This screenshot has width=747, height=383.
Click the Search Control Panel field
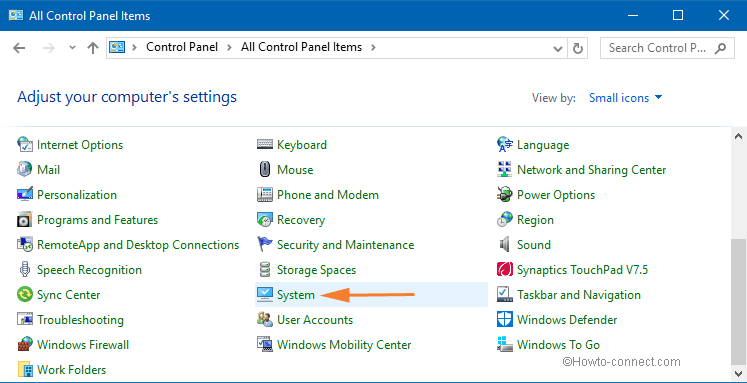pyautogui.click(x=667, y=48)
